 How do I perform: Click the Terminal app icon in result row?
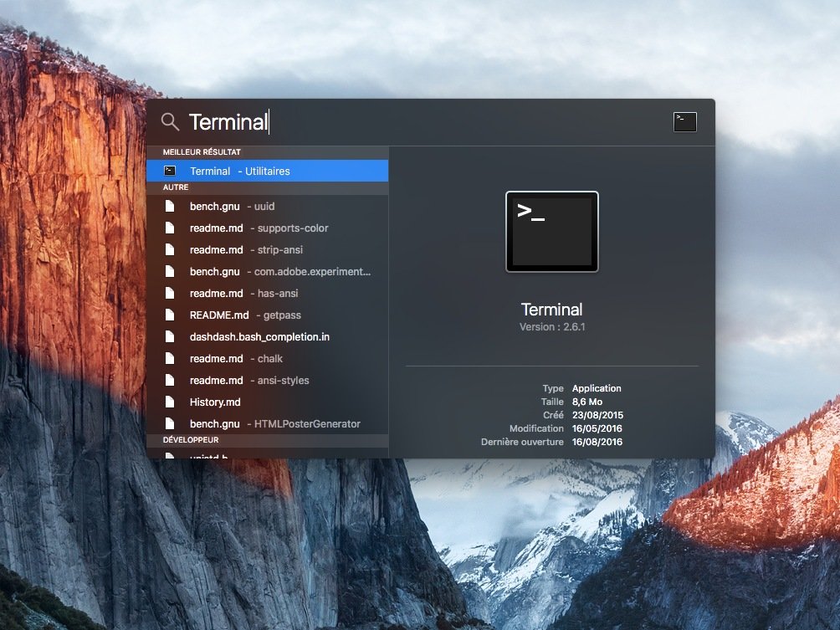tap(170, 171)
